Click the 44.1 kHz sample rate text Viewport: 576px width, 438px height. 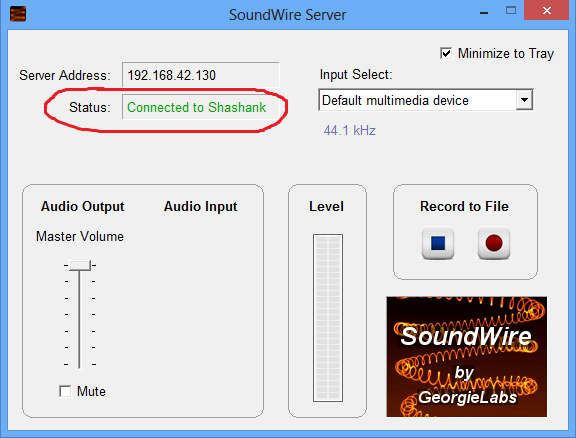(349, 130)
